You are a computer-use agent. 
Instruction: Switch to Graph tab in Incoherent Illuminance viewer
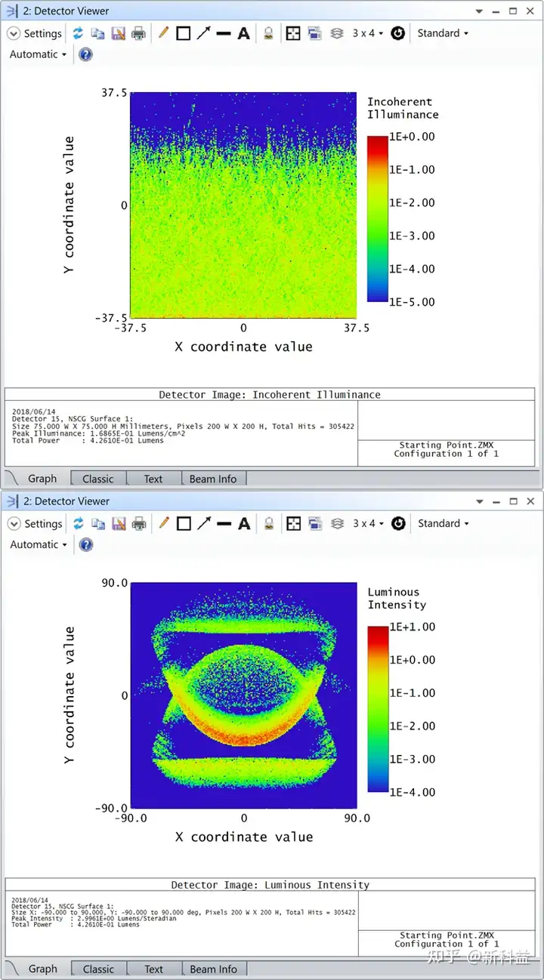click(x=42, y=479)
